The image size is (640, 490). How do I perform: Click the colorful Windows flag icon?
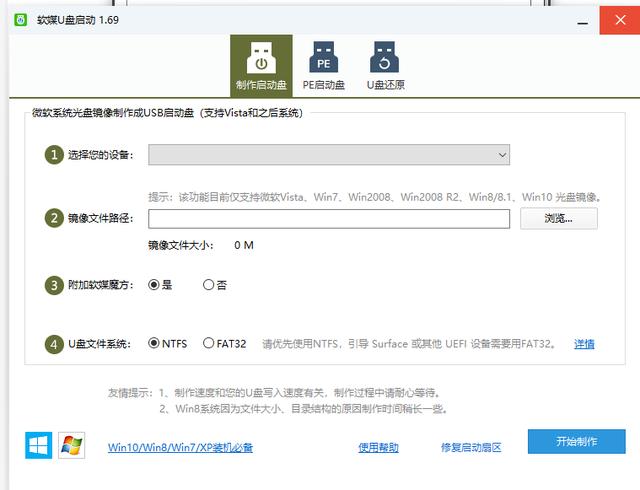pos(71,446)
